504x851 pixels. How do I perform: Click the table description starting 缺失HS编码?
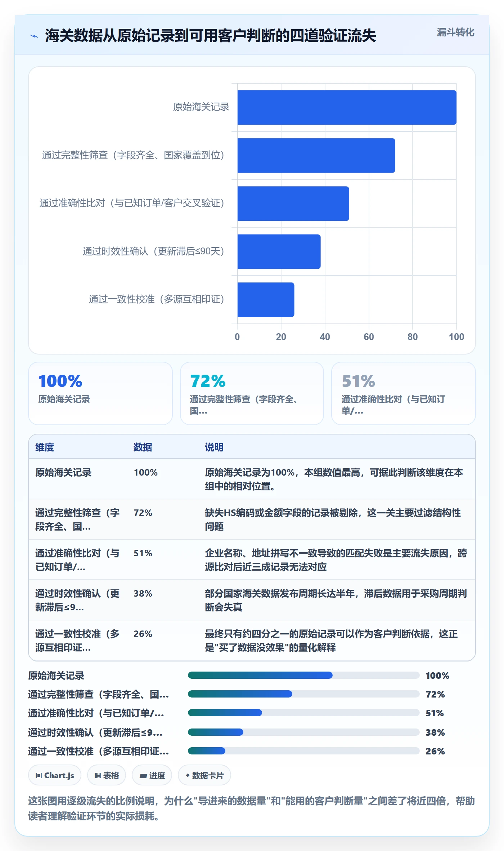(x=333, y=520)
